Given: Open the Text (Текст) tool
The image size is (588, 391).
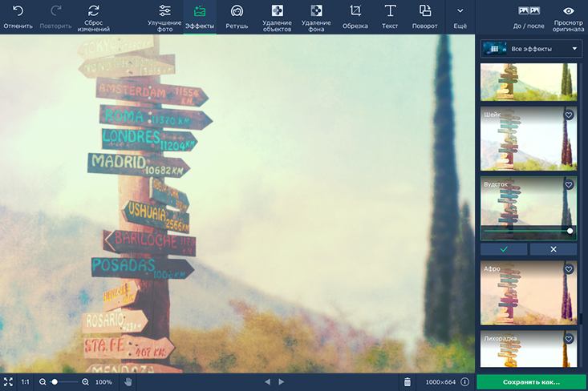Looking at the screenshot, I should pyautogui.click(x=390, y=11).
